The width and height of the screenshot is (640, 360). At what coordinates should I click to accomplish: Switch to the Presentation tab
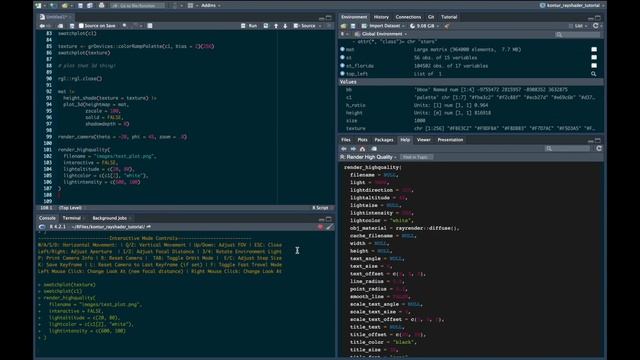point(450,140)
